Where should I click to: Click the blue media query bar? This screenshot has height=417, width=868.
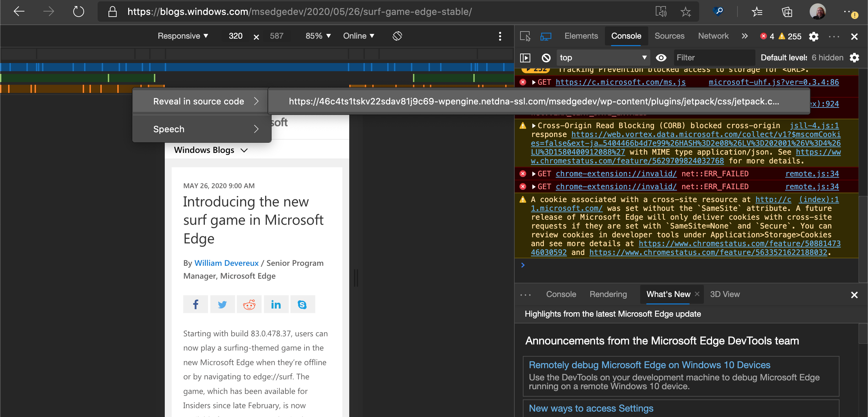click(257, 67)
